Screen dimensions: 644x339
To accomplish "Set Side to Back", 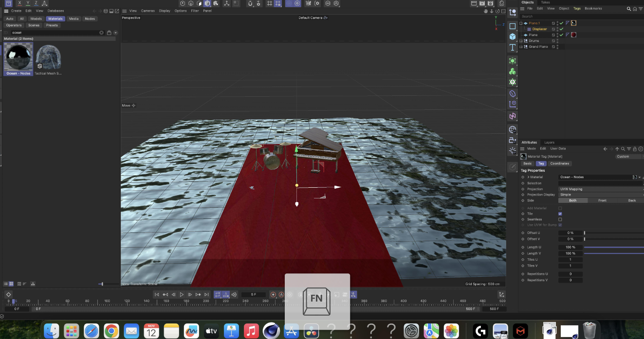I will [x=632, y=200].
